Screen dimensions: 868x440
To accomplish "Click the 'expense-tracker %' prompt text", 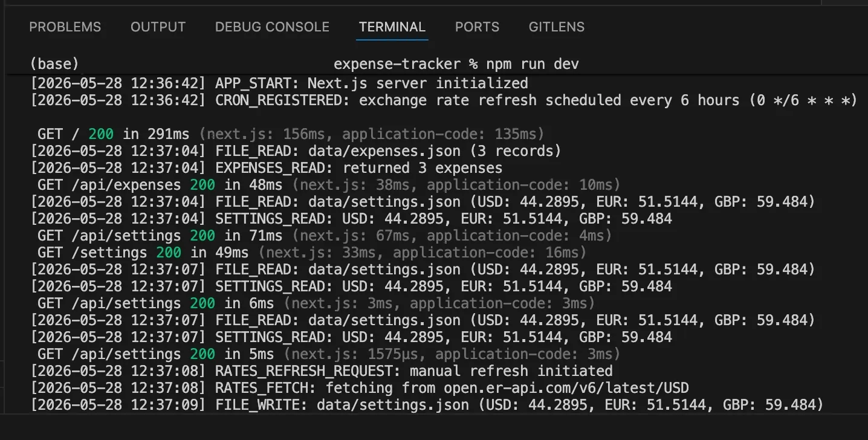I will tap(406, 63).
